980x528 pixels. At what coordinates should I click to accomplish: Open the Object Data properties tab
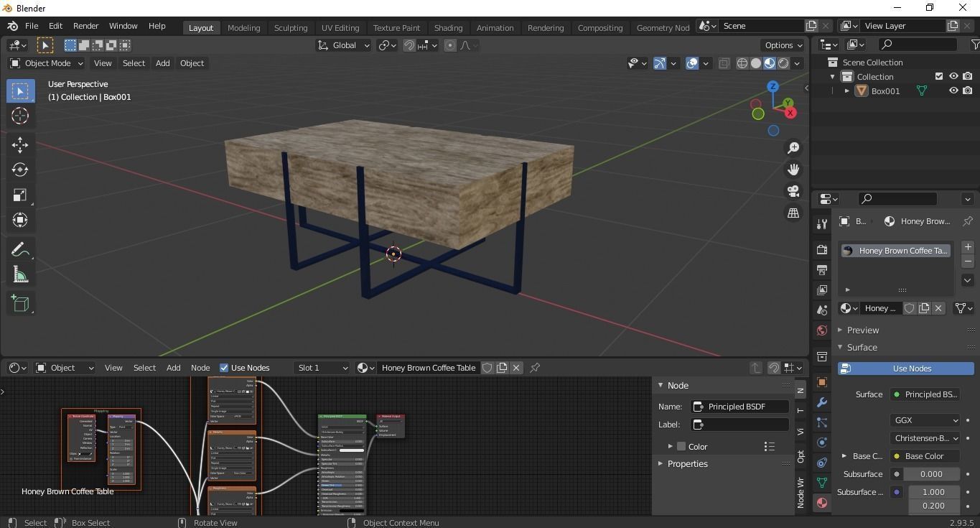[822, 483]
